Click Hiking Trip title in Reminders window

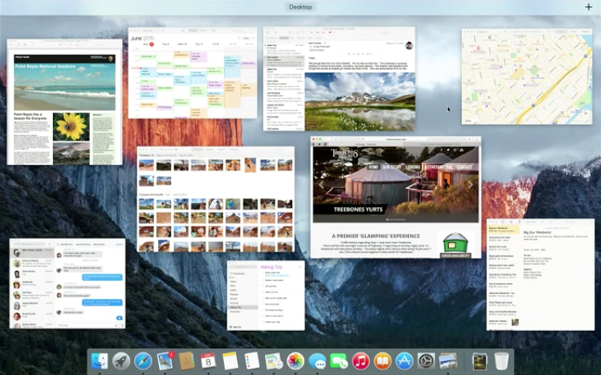[x=271, y=267]
